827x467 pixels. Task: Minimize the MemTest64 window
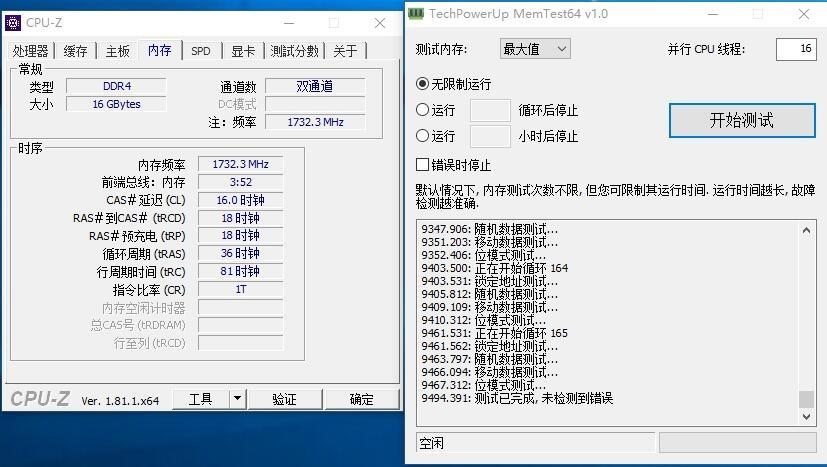point(713,14)
